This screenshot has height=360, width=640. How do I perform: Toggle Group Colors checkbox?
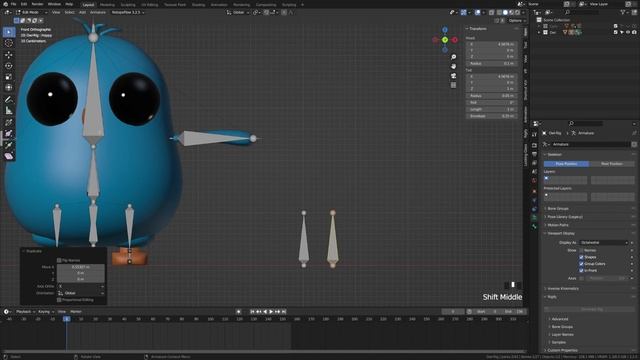click(581, 264)
